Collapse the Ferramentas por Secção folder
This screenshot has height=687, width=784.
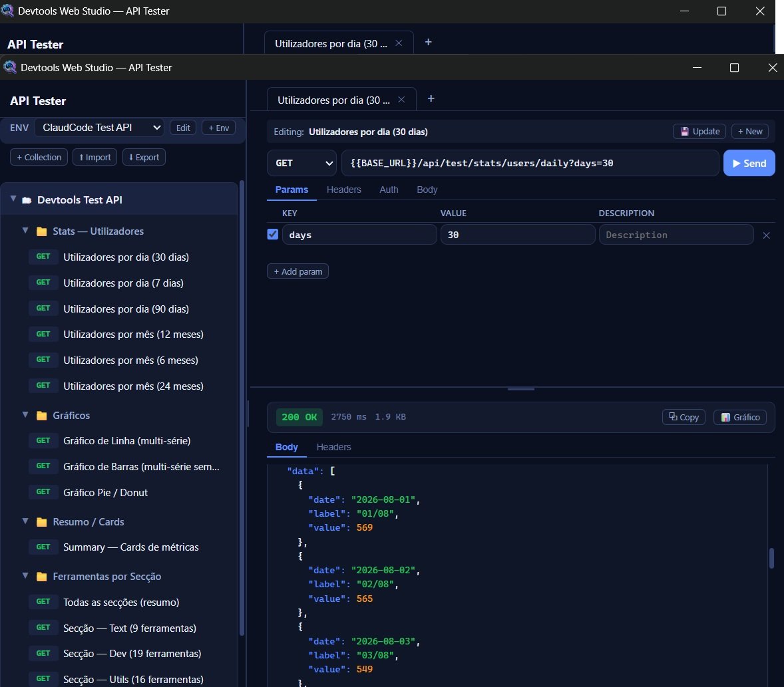point(25,576)
